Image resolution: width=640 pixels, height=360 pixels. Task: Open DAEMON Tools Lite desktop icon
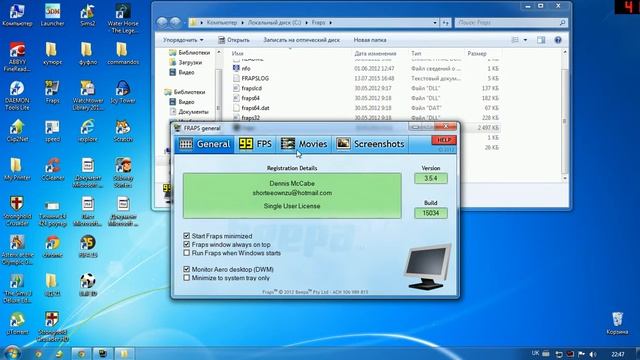tap(17, 96)
